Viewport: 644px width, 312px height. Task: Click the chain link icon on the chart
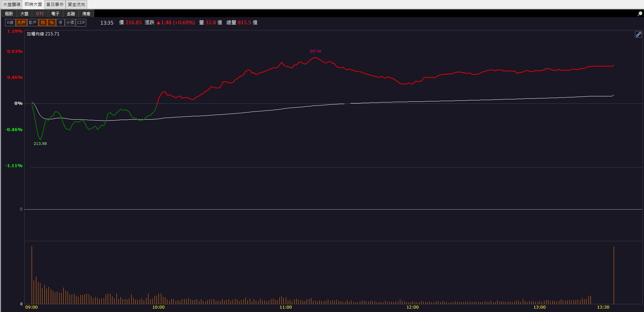click(638, 34)
